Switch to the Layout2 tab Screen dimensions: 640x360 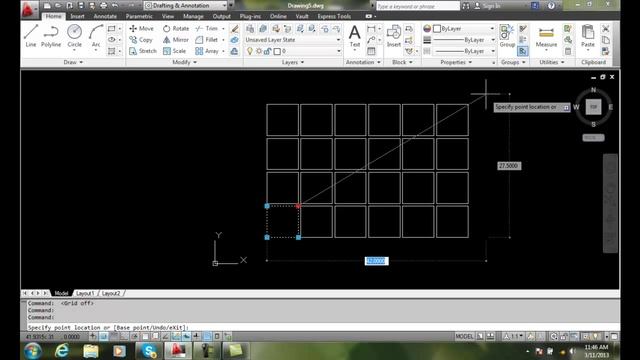click(x=111, y=293)
